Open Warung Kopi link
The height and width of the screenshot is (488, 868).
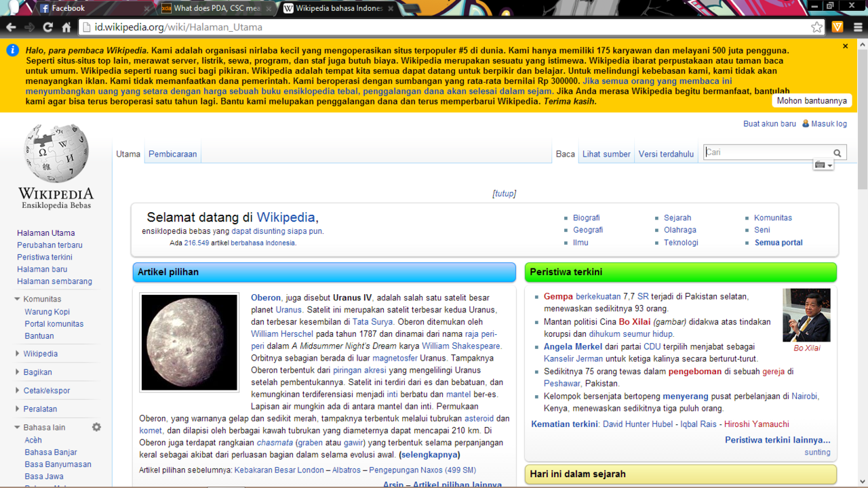point(47,312)
